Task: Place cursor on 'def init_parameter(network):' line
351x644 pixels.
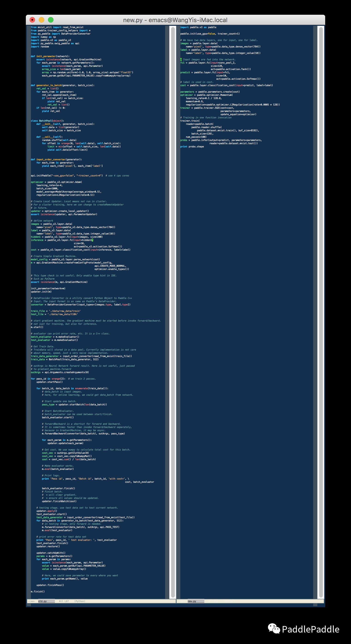Action: click(50, 56)
